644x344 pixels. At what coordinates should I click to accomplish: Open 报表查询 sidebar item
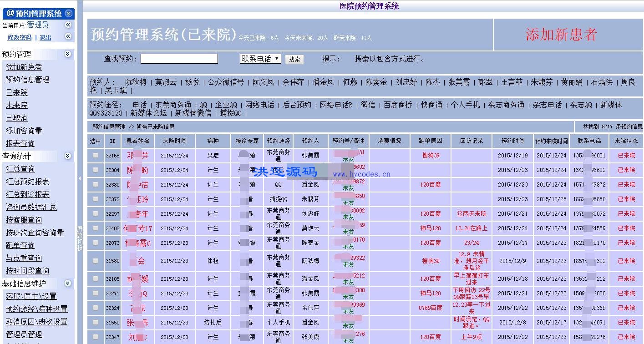click(x=20, y=143)
